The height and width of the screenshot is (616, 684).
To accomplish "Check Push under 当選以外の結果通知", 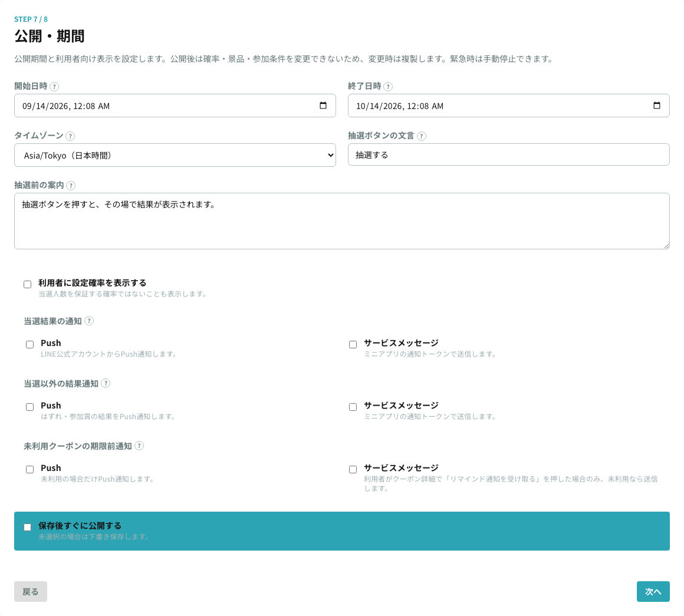I will pyautogui.click(x=29, y=407).
